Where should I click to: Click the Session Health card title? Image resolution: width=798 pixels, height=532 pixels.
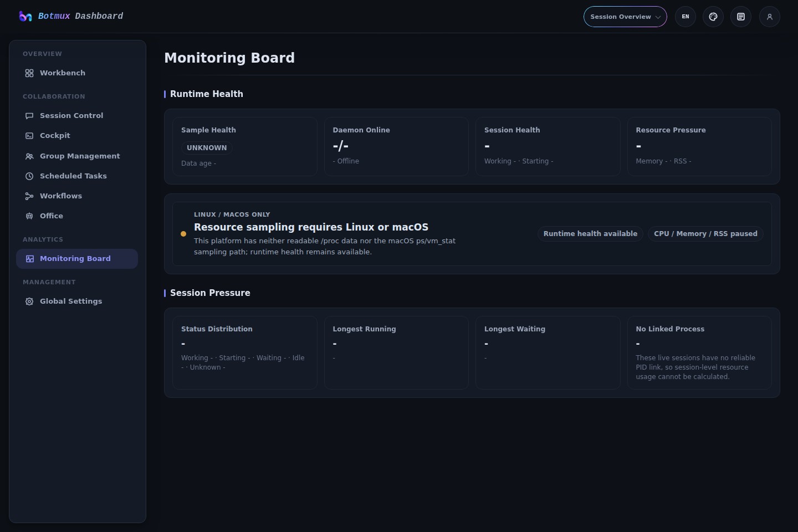(x=512, y=130)
